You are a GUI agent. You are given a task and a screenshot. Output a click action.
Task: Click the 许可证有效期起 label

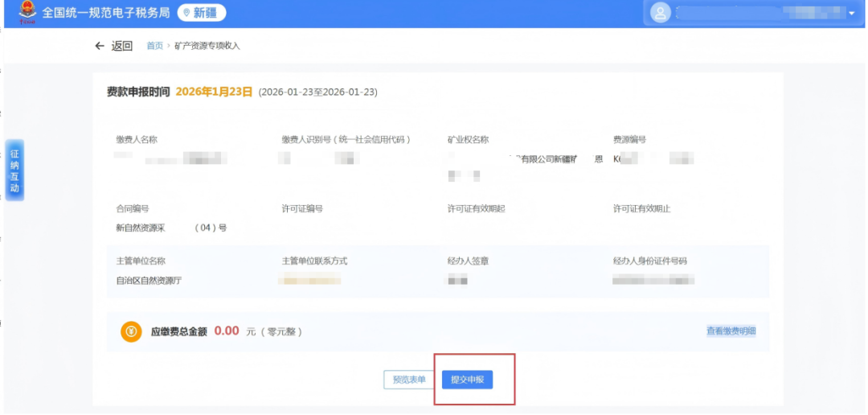click(x=477, y=209)
